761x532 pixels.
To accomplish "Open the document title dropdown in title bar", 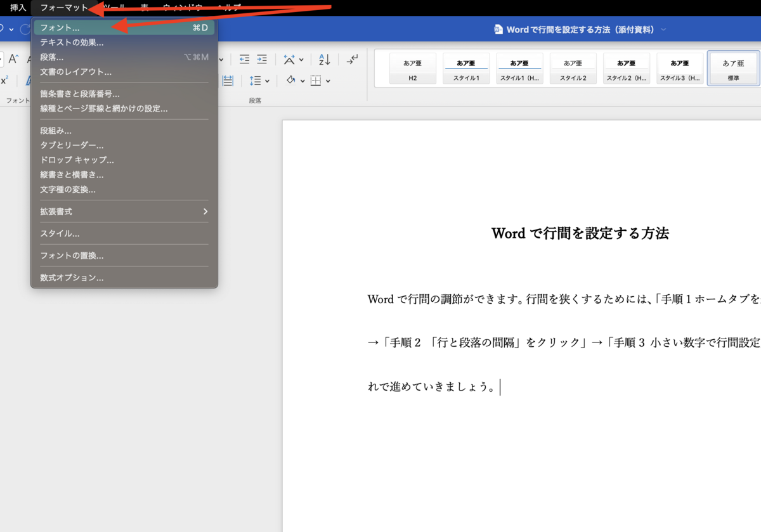I will [664, 29].
